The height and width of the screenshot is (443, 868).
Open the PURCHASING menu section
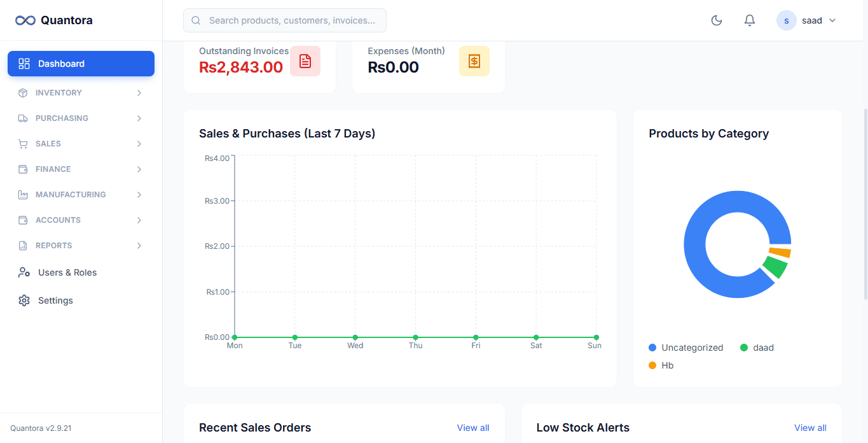(x=81, y=118)
